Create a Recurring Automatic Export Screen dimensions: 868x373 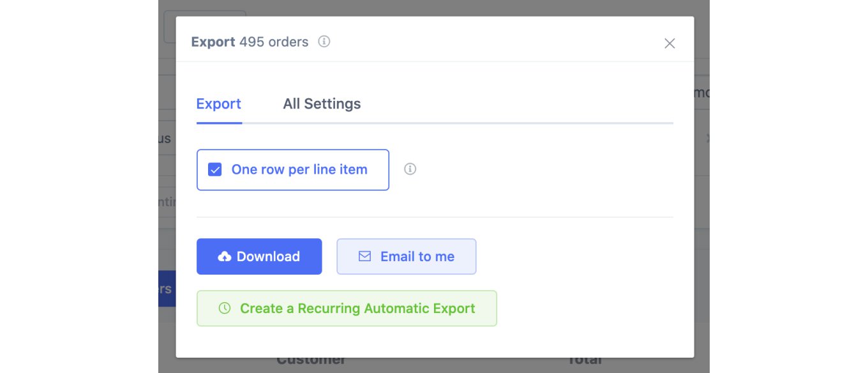pyautogui.click(x=347, y=308)
